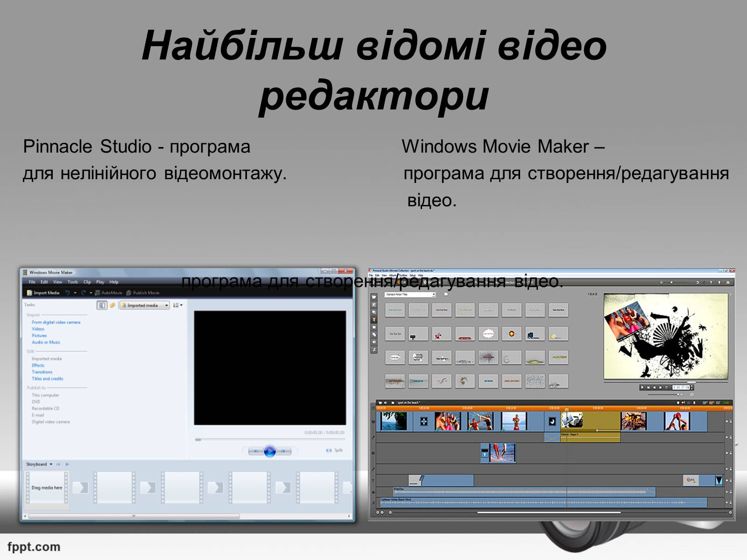Click the Pinnacle undo icon in top toolbar
747x560 pixels.
[x=698, y=282]
